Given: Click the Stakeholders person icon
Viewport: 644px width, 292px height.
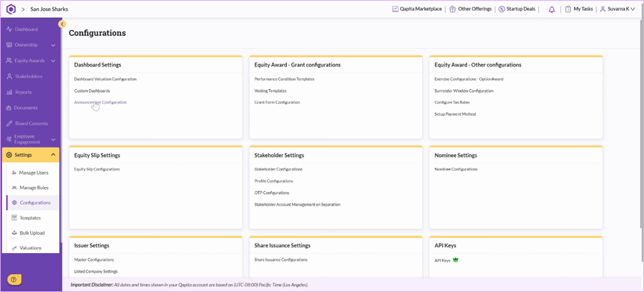Looking at the screenshot, I should [x=10, y=76].
